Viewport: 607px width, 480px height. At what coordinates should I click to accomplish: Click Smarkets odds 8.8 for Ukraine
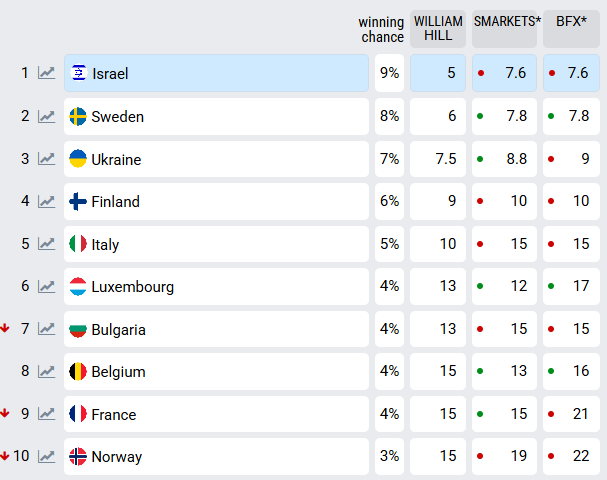tap(504, 159)
